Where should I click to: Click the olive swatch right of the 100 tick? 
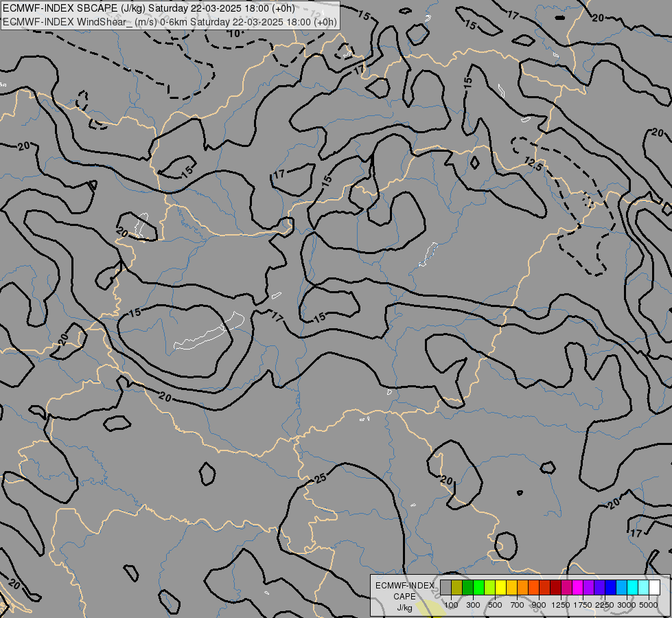point(457,587)
